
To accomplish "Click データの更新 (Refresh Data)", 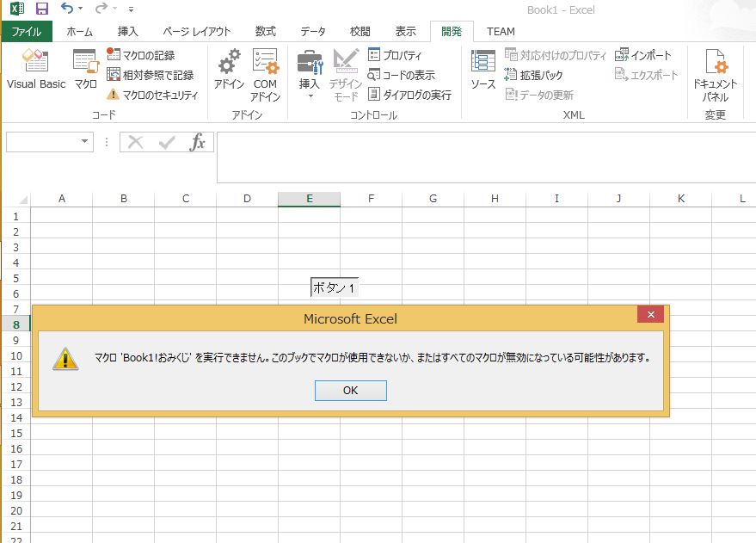I will (x=539, y=95).
